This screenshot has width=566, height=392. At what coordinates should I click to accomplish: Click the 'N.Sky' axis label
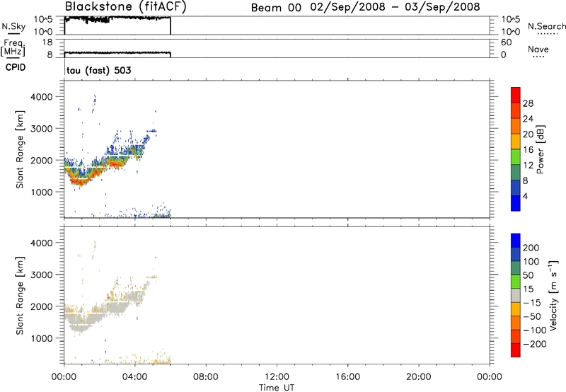pos(13,26)
